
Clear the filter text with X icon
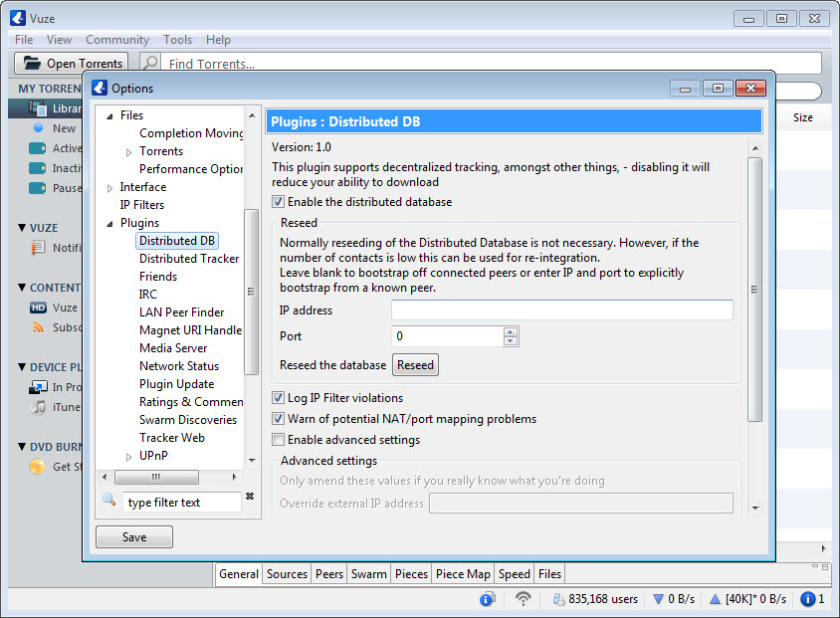[250, 496]
